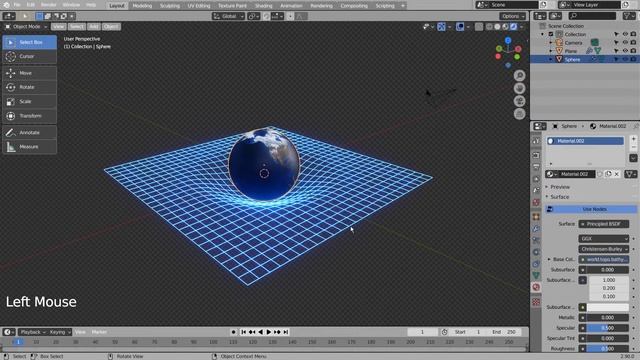Open Global transform orientation dropdown
This screenshot has height=360, width=640.
click(228, 16)
